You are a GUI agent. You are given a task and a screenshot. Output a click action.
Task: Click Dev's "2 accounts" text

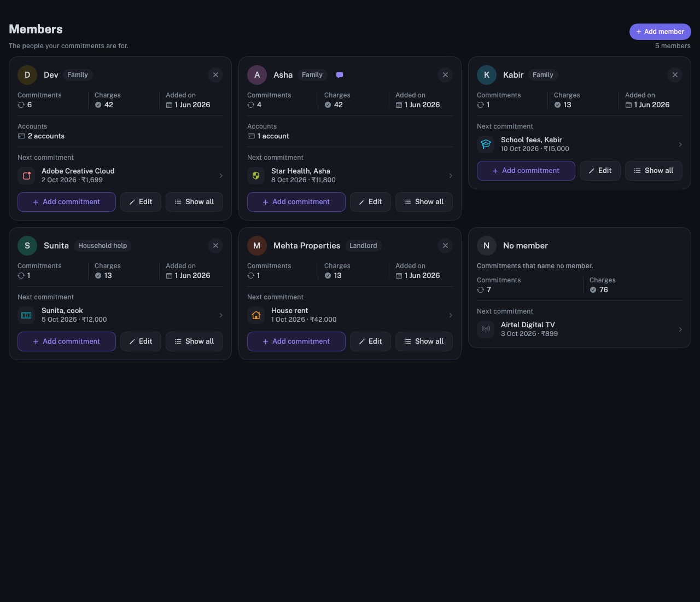(46, 136)
